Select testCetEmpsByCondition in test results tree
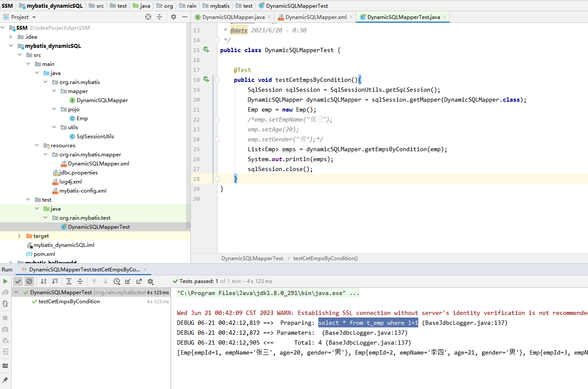Image resolution: width=588 pixels, height=389 pixels. 69,302
